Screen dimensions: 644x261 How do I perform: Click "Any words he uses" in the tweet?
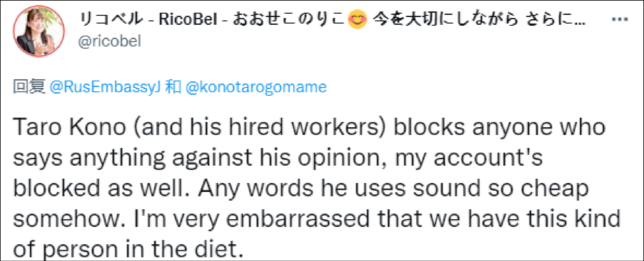302,188
